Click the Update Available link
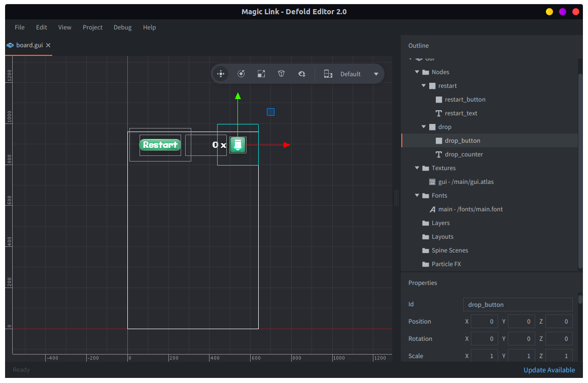 point(549,370)
